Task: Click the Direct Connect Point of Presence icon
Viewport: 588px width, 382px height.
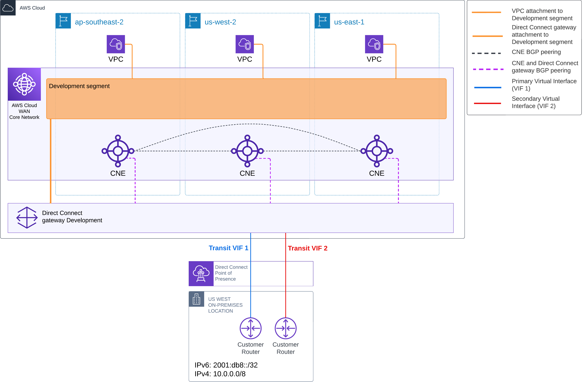Action: coord(201,274)
